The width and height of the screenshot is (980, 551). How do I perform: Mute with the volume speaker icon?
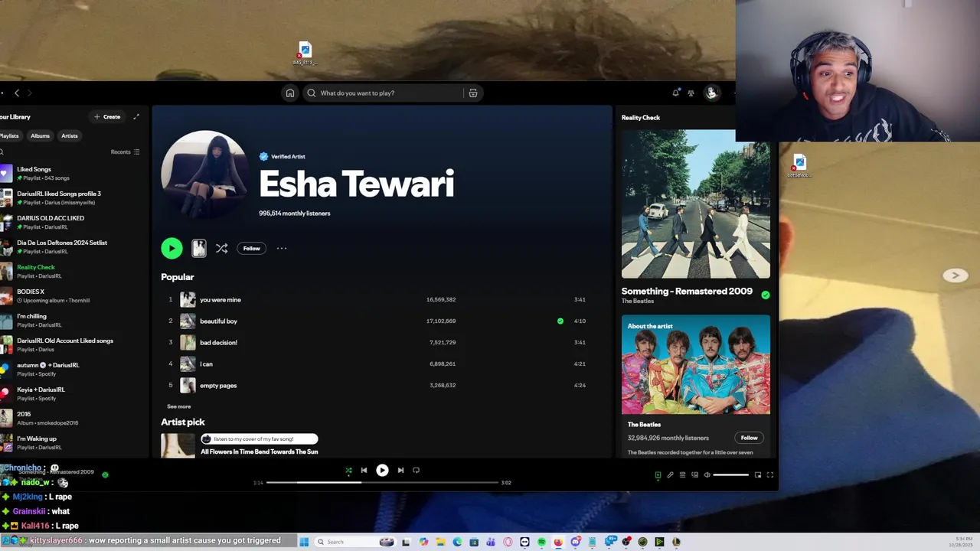click(707, 475)
